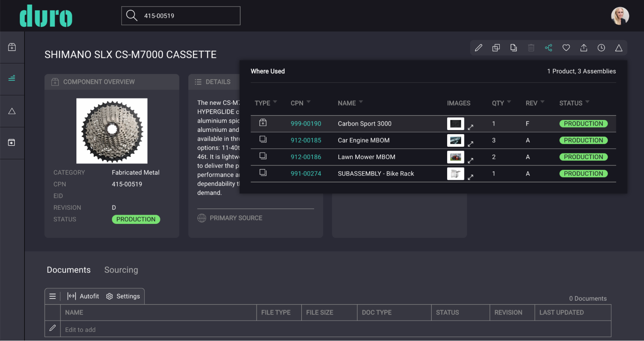The image size is (644, 341).
Task: Click the export upload icon in toolbar
Action: (583, 48)
